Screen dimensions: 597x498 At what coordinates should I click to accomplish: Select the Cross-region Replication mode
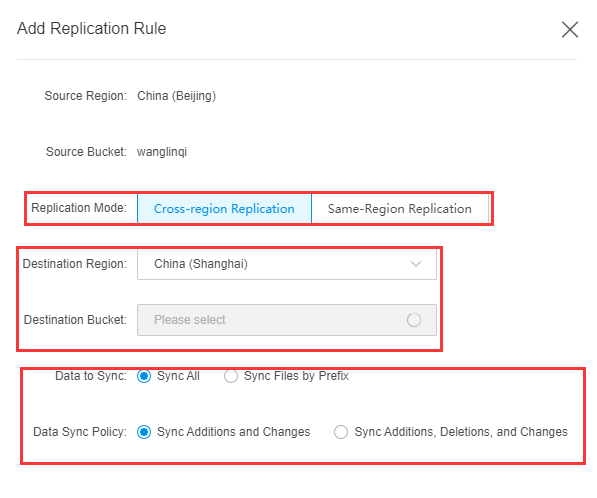coord(224,209)
